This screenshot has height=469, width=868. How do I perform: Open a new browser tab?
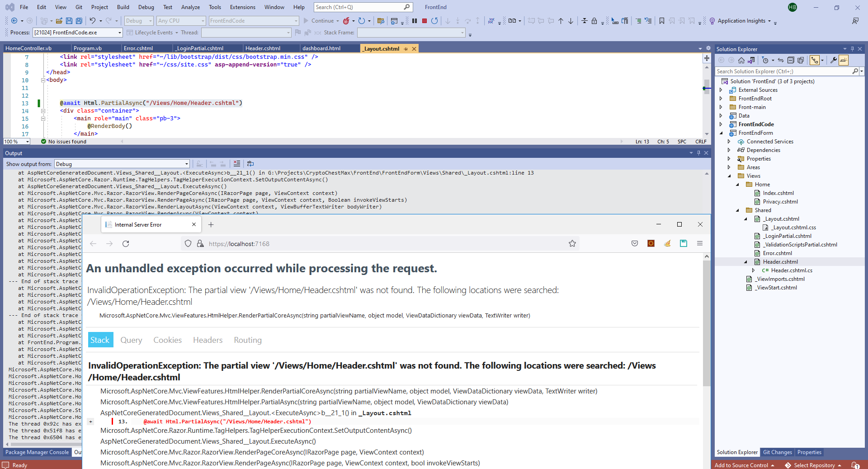point(211,225)
